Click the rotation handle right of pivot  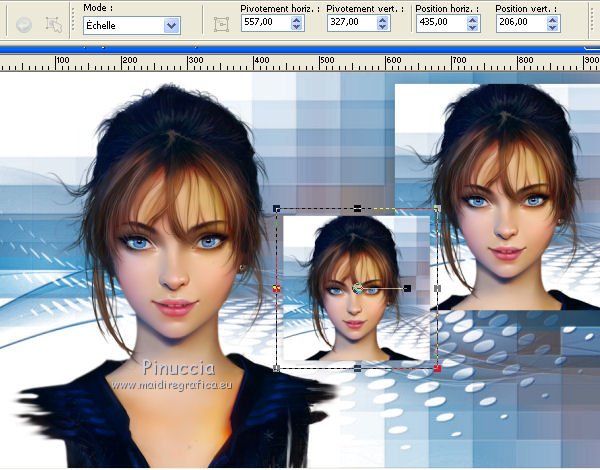tap(407, 288)
